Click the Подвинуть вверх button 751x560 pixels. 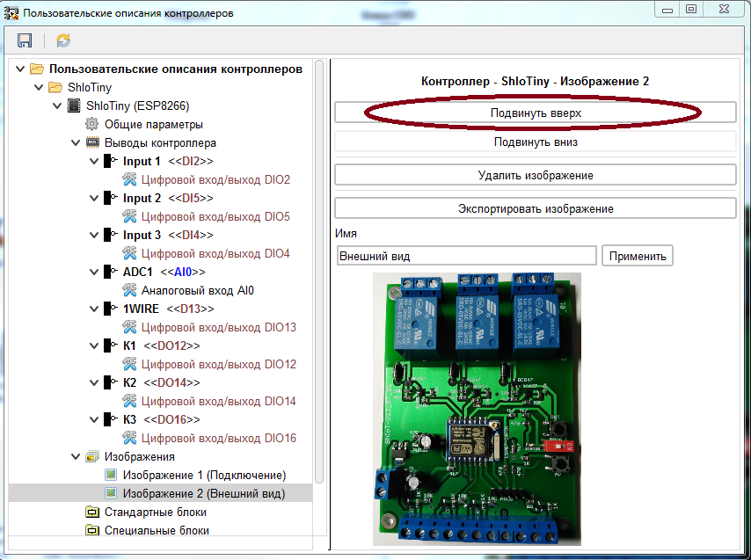coord(535,113)
